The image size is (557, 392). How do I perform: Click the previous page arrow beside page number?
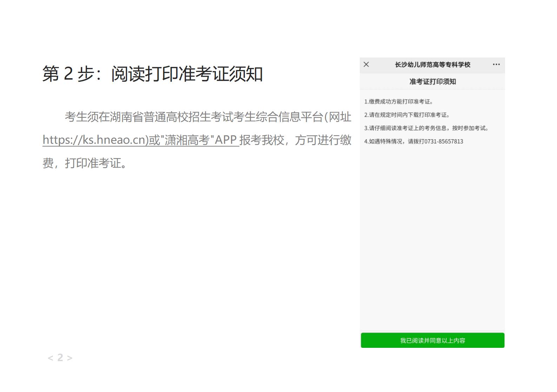pyautogui.click(x=50, y=358)
